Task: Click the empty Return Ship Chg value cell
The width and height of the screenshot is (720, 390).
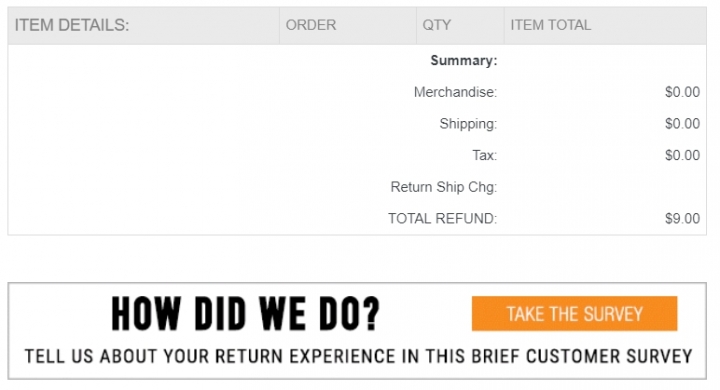Action: (605, 187)
